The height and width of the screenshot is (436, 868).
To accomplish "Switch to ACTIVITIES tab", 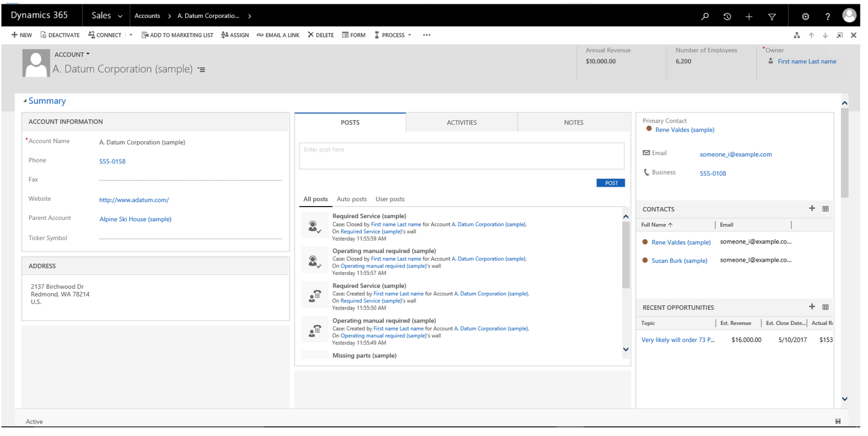I will (462, 123).
